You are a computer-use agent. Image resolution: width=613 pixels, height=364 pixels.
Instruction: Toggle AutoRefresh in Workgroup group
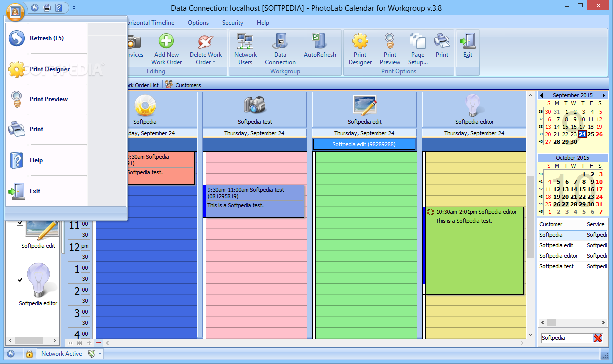coord(320,46)
